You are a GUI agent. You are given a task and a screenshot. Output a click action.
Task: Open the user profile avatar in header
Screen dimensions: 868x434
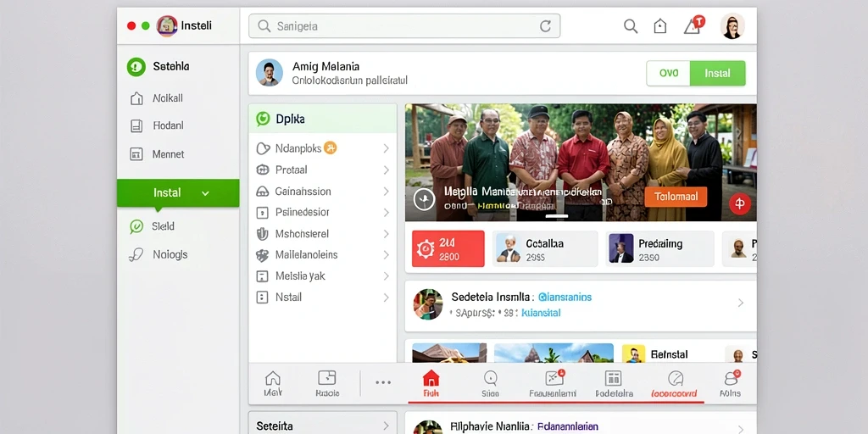[732, 26]
